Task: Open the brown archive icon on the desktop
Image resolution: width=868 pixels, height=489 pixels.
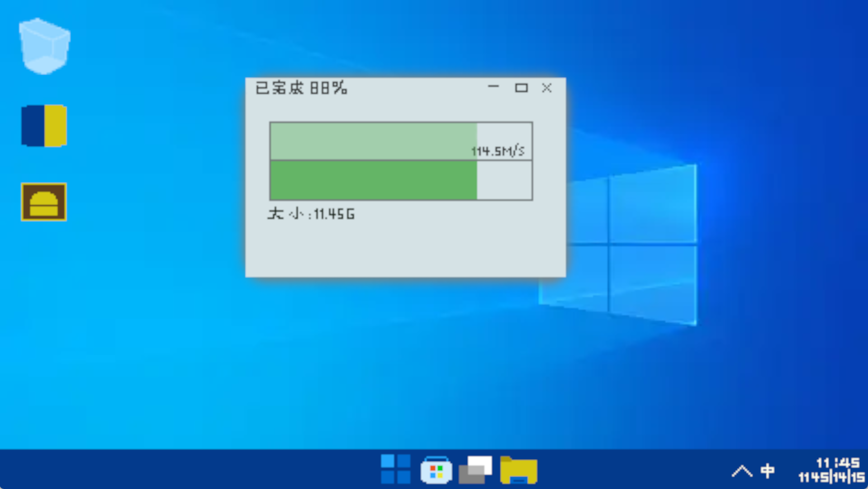Action: (x=43, y=202)
